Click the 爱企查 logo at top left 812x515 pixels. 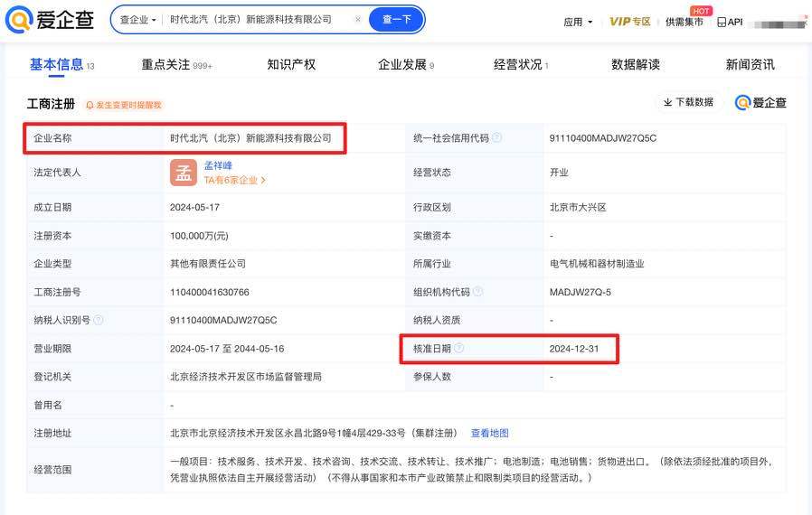point(53,20)
